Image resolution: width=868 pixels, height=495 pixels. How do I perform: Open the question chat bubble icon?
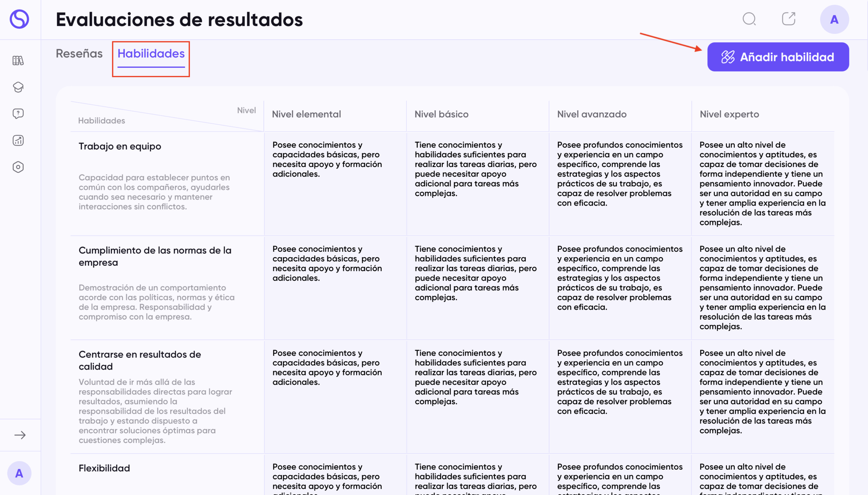[x=18, y=114]
